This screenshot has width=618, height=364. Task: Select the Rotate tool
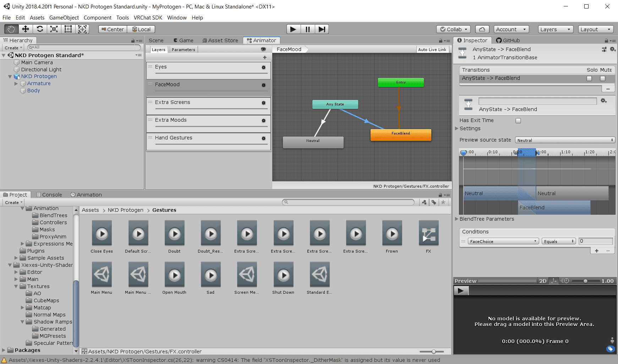[x=40, y=29]
